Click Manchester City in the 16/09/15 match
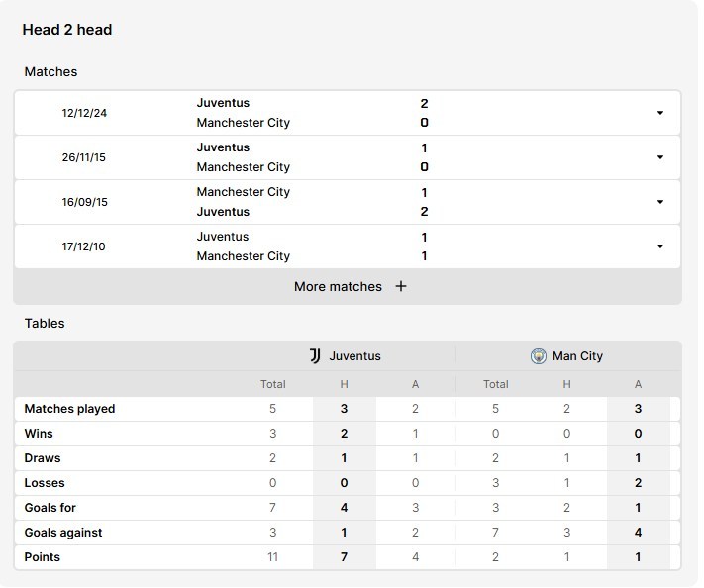 coord(243,192)
